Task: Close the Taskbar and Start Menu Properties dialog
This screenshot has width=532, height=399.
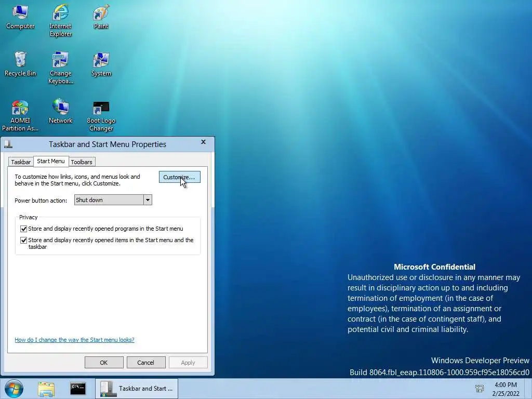Action: pos(203,142)
